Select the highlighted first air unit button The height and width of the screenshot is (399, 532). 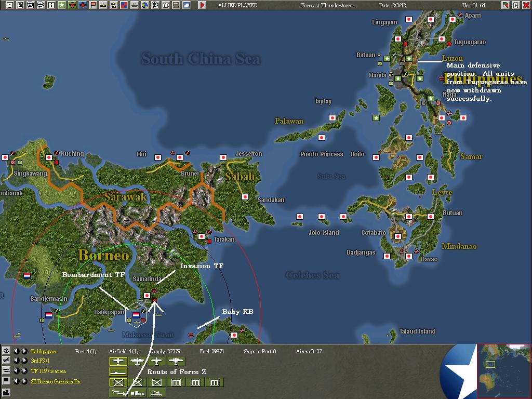pyautogui.click(x=118, y=362)
